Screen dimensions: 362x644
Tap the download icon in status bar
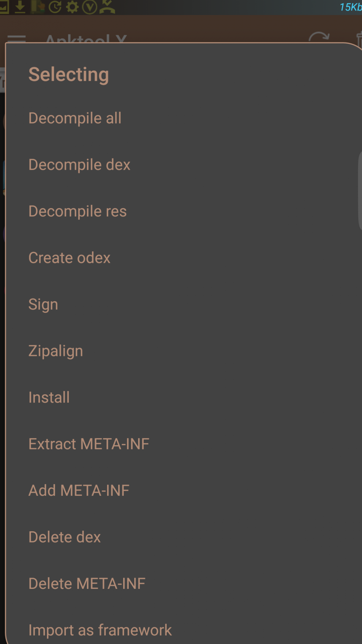20,7
